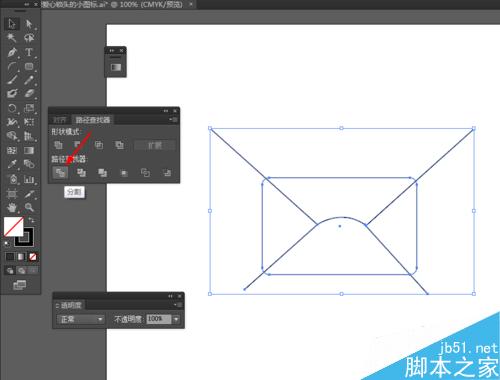Viewport: 500px width, 380px height.
Task: Expand the small floating gradient panel
Action: click(x=111, y=50)
